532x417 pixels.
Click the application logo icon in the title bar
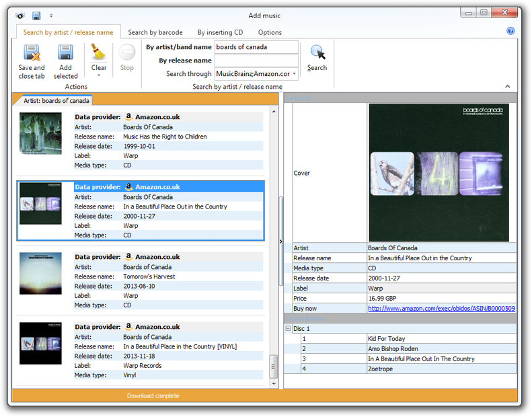20,15
